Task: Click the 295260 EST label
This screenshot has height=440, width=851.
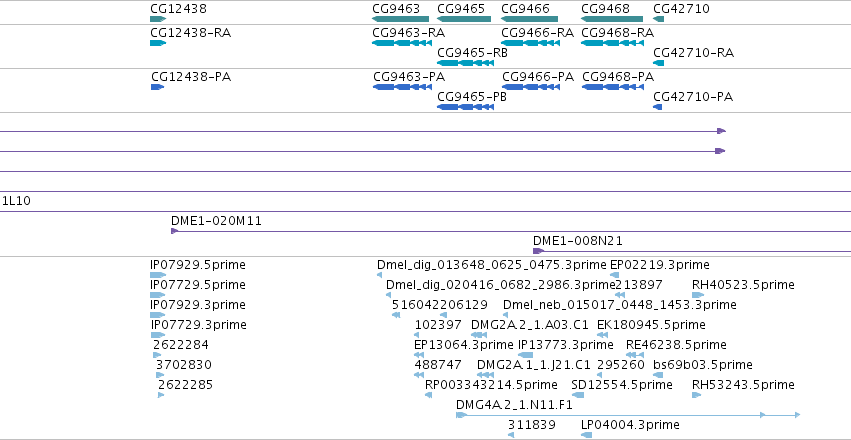Action: point(621,365)
